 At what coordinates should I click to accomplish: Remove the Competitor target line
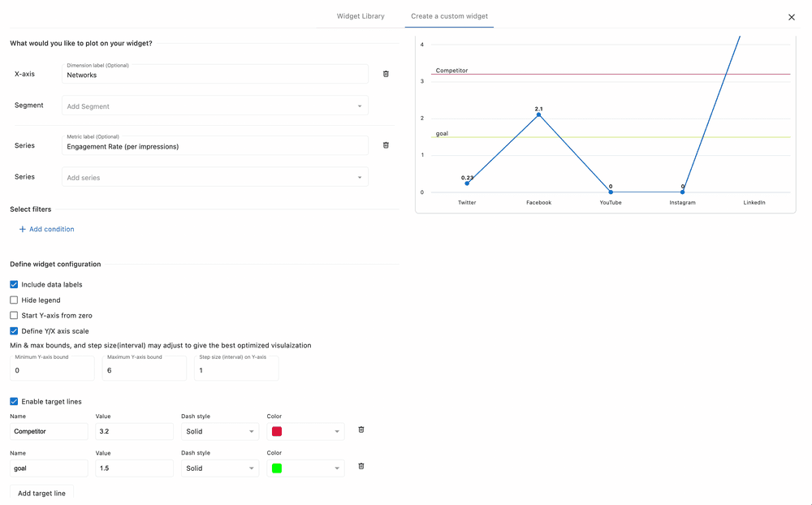pos(361,429)
